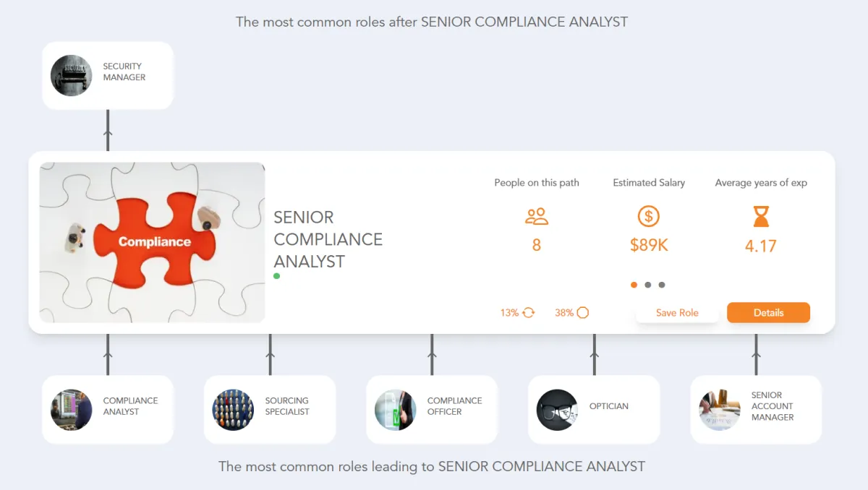Open the Senior Account Manager role card
Viewport: 868px width, 490px height.
click(x=756, y=409)
